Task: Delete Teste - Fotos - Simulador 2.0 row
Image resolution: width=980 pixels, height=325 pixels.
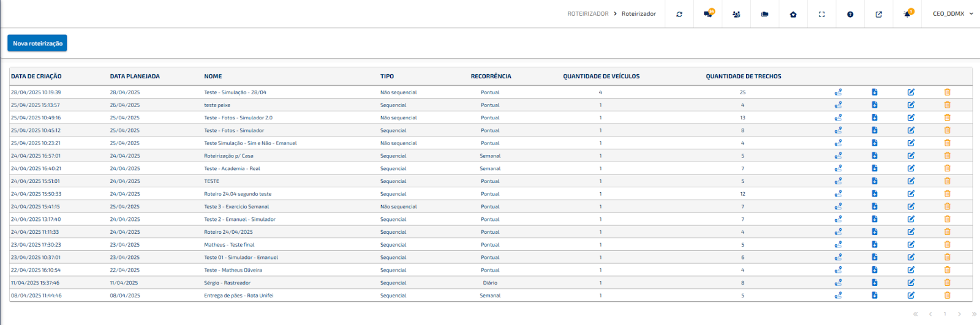Action: click(x=948, y=118)
